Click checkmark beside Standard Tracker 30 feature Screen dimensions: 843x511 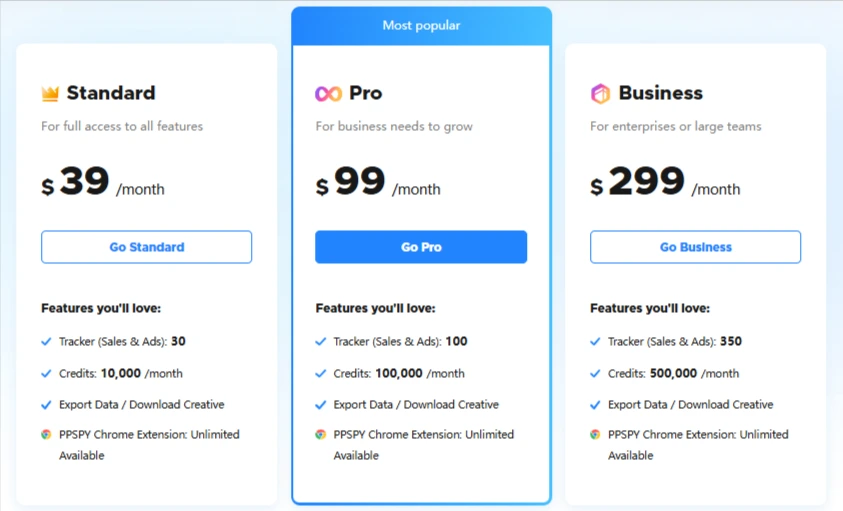coord(46,342)
